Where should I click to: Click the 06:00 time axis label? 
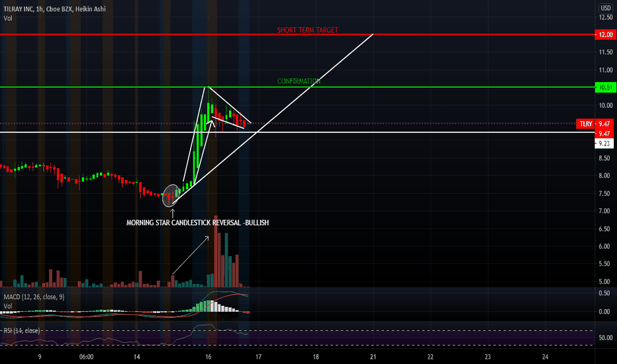coord(86,357)
